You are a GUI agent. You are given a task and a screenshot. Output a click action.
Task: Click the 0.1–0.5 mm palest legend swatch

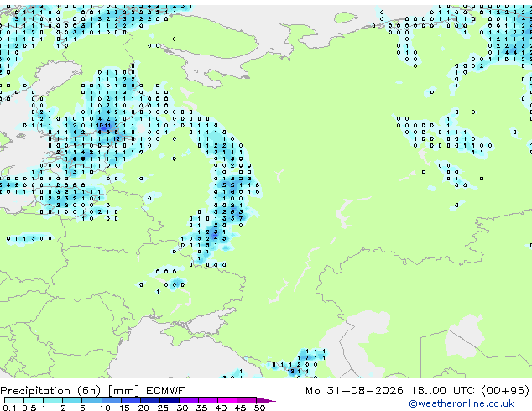pos(14,400)
